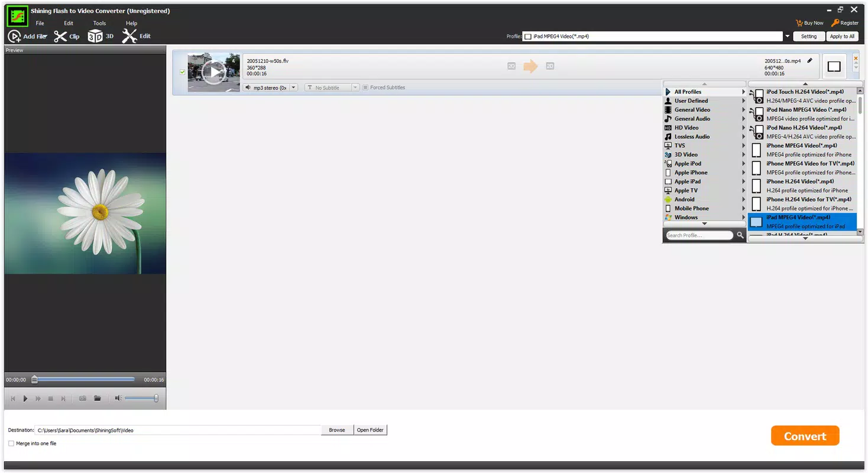Open the File menu
Viewport: 868px width, 473px height.
40,23
